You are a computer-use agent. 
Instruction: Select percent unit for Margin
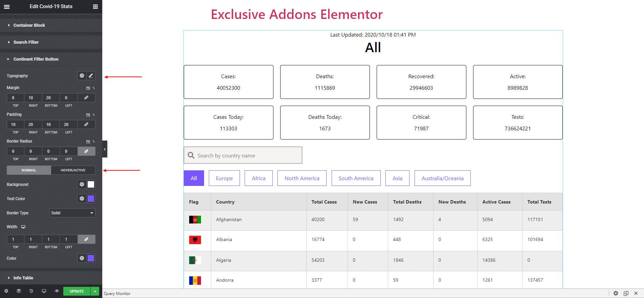[x=94, y=88]
